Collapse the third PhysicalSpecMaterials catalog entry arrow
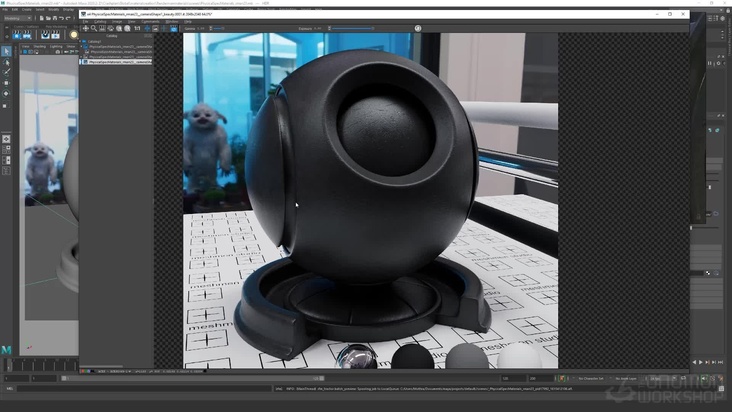This screenshot has width=732, height=412. pos(82,56)
